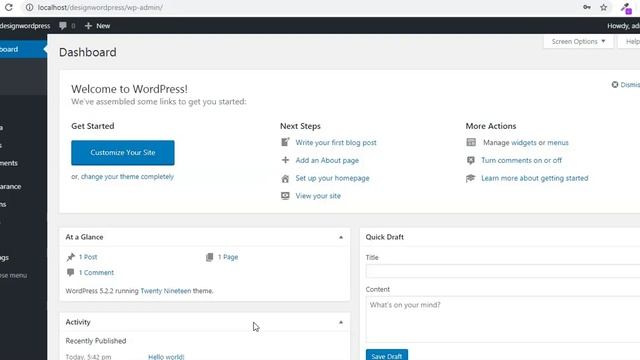The width and height of the screenshot is (640, 360).
Task: Open the 1 Page link
Action: point(228,257)
